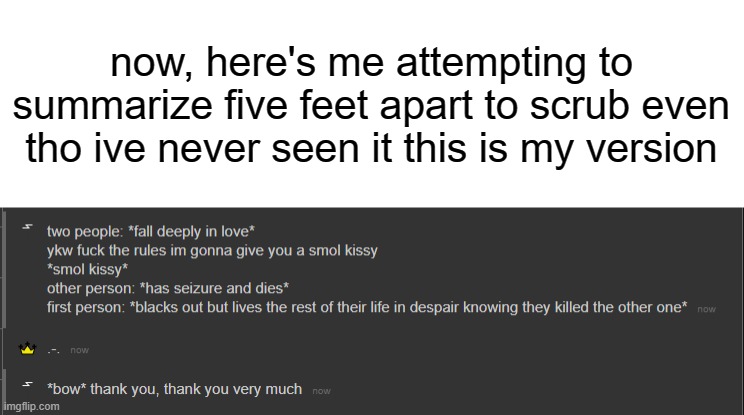Click the yellow crown user icon

click(28, 349)
